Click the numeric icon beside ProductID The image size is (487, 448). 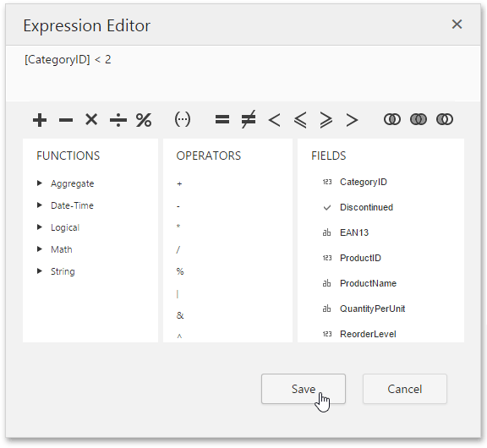click(327, 258)
